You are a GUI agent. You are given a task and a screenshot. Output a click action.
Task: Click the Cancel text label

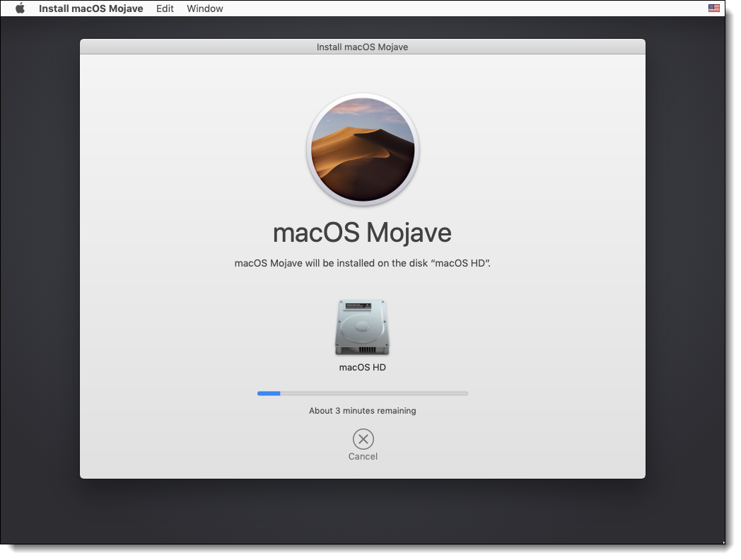tap(363, 457)
